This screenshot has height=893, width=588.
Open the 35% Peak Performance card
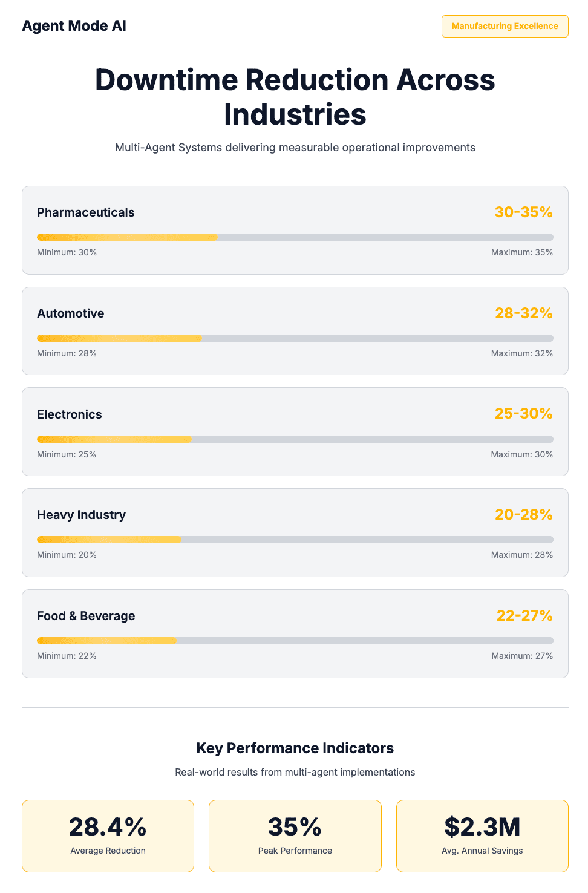(295, 836)
